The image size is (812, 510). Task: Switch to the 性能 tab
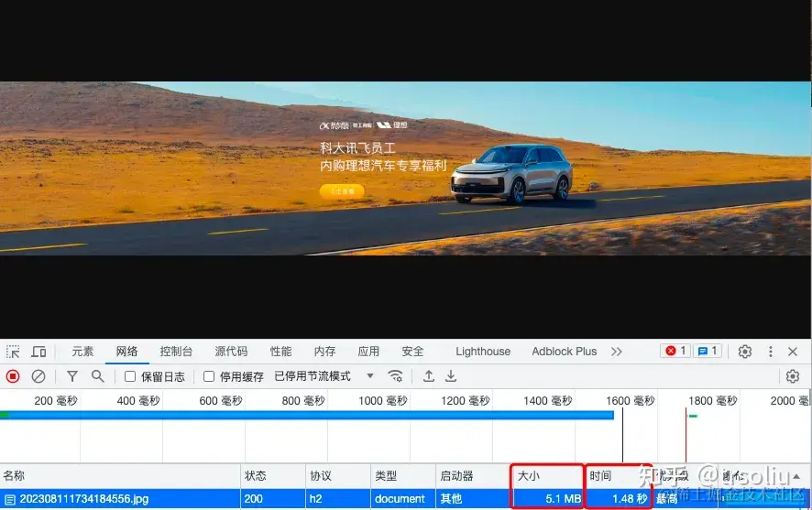tap(280, 352)
